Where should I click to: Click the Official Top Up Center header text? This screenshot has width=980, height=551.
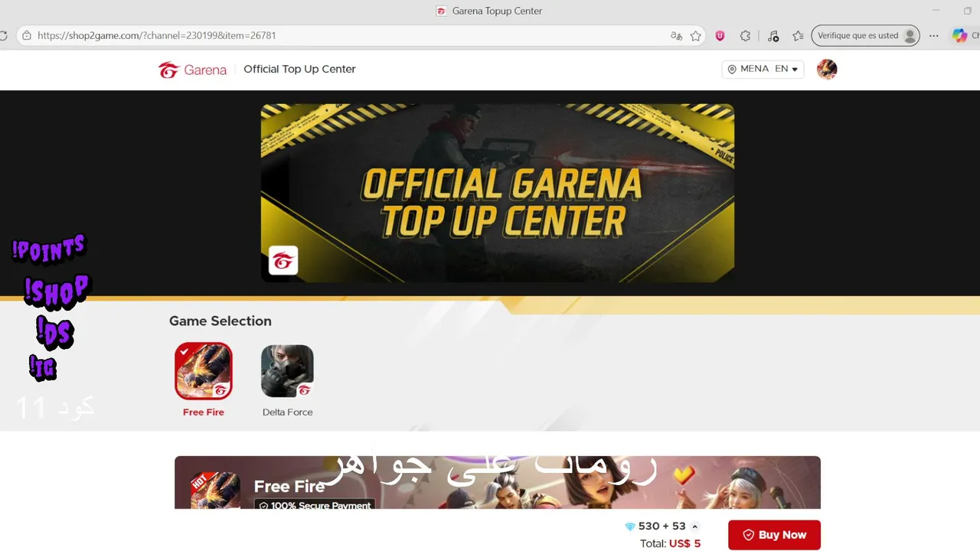tap(299, 69)
